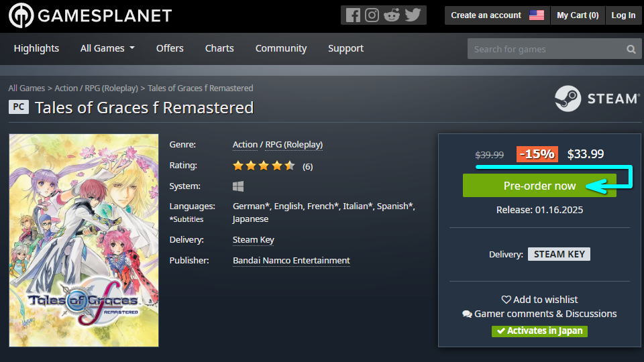Click the PC platform badge

tap(19, 107)
